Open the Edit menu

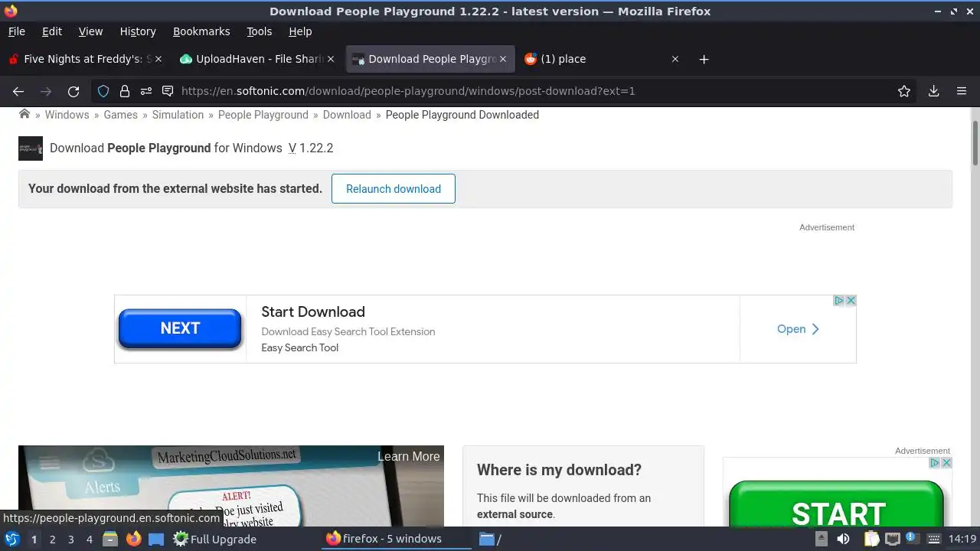(52, 31)
